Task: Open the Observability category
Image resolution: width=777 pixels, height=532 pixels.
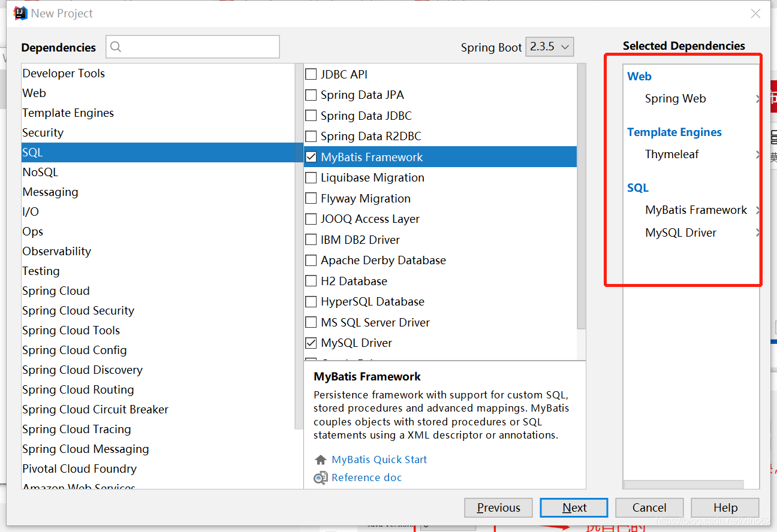Action: (158, 251)
